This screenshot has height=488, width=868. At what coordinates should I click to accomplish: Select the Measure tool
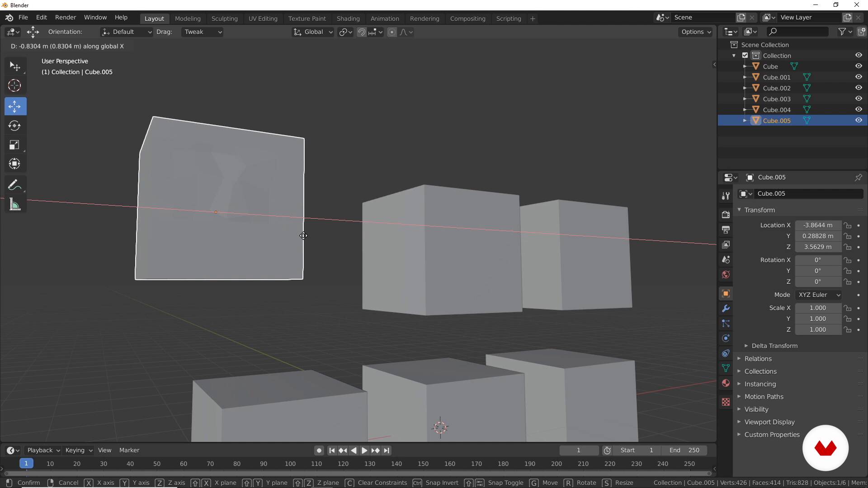tap(15, 205)
